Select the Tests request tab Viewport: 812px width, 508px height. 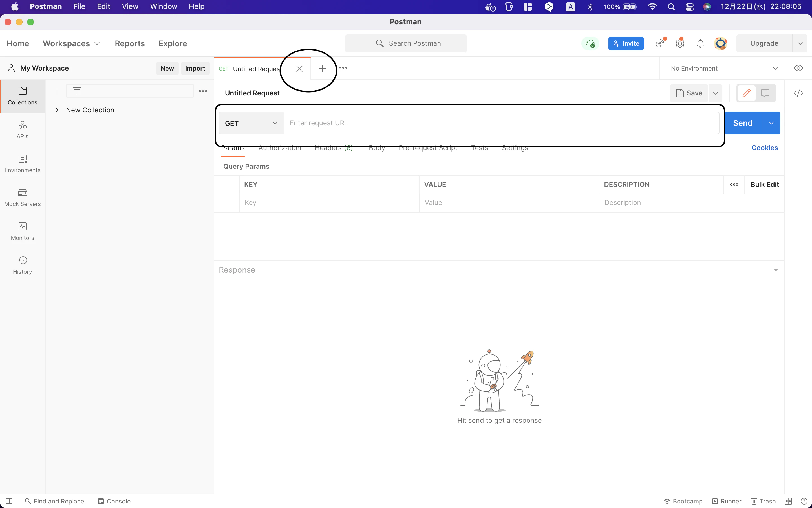pyautogui.click(x=480, y=148)
